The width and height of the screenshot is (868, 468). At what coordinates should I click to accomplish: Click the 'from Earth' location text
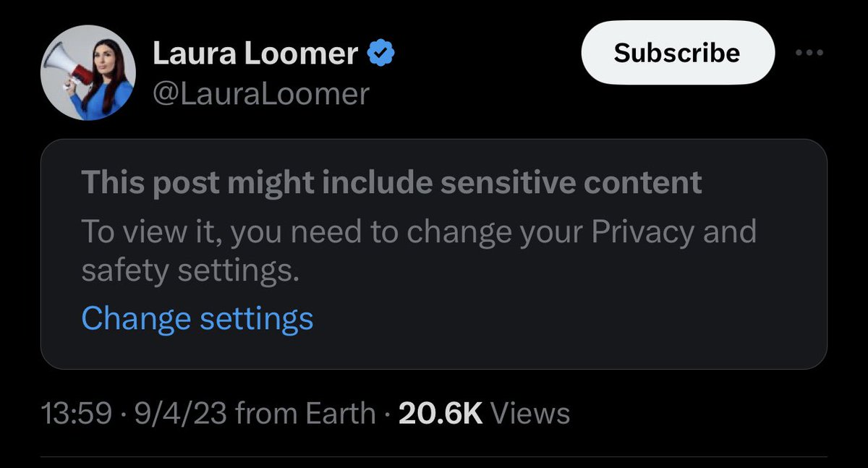click(306, 414)
